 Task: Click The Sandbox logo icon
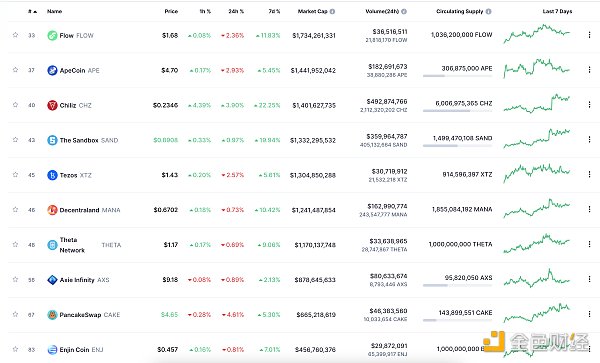[x=52, y=140]
